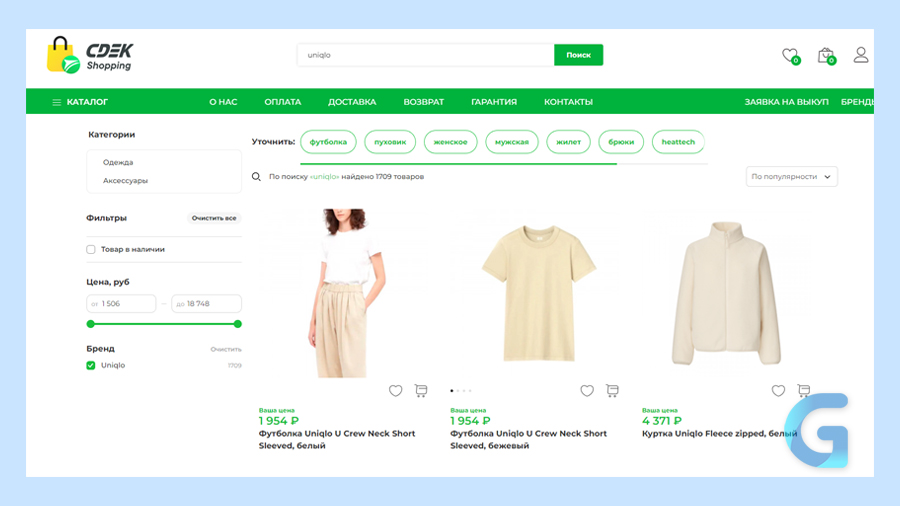
Task: Open Куртка Uniqlo Fleece zipped title
Action: (719, 434)
